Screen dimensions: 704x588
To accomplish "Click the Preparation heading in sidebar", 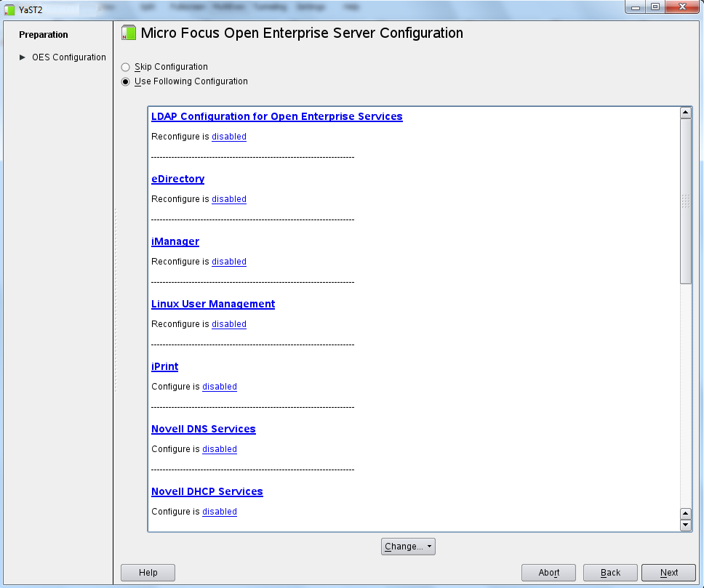I will [44, 35].
